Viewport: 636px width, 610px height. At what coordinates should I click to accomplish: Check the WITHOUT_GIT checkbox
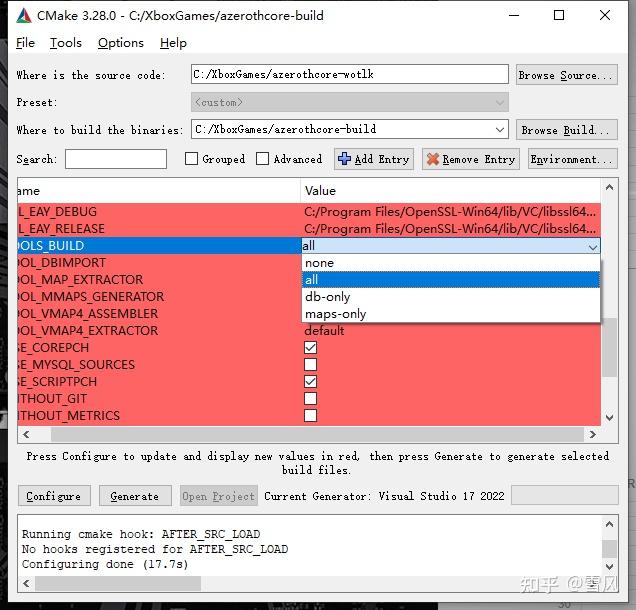[x=310, y=399]
